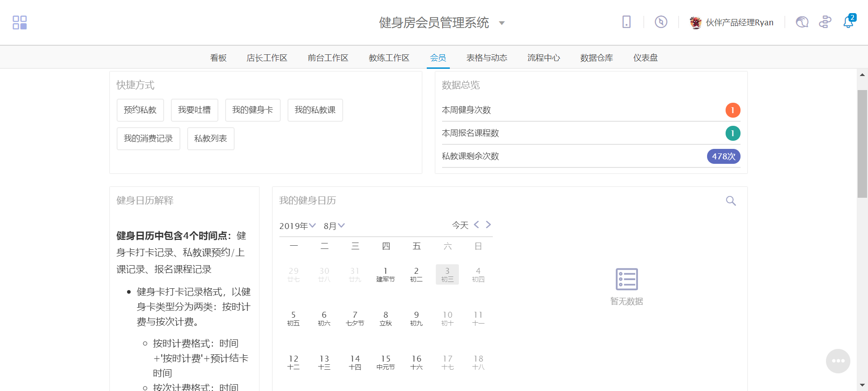Image resolution: width=868 pixels, height=391 pixels.
Task: Click the floating three-dots button
Action: [x=838, y=361]
